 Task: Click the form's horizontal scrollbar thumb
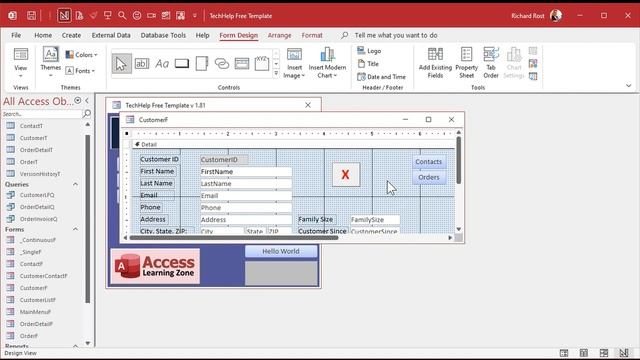233,238
